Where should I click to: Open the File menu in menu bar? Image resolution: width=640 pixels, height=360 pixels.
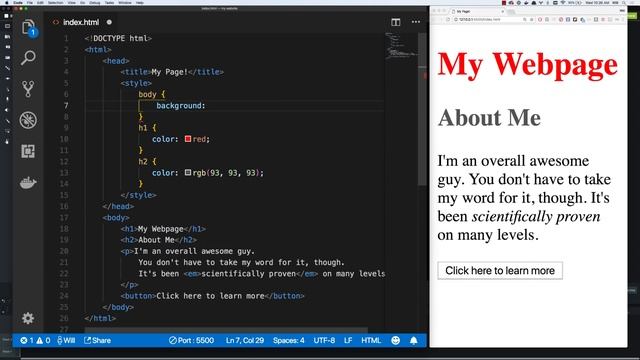[x=30, y=2]
